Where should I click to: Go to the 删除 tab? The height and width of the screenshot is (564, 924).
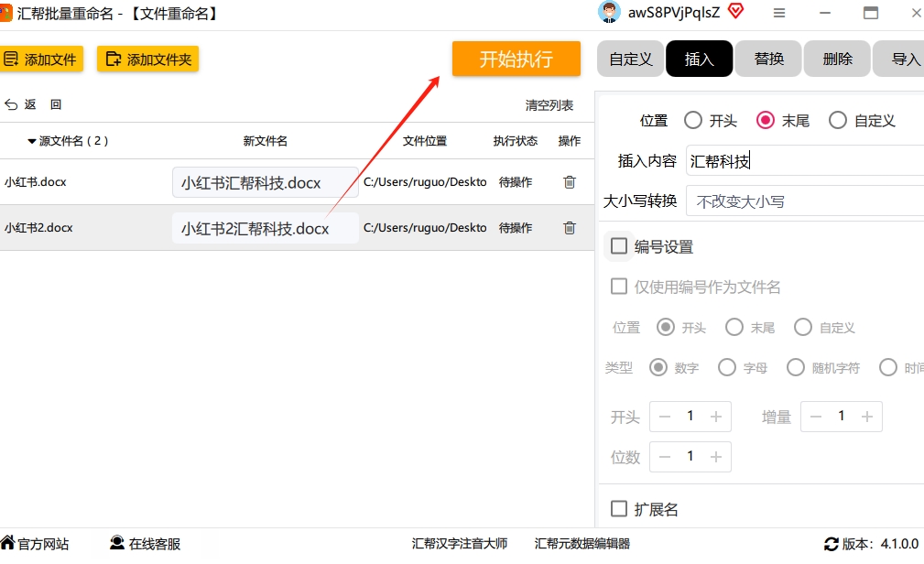[837, 59]
